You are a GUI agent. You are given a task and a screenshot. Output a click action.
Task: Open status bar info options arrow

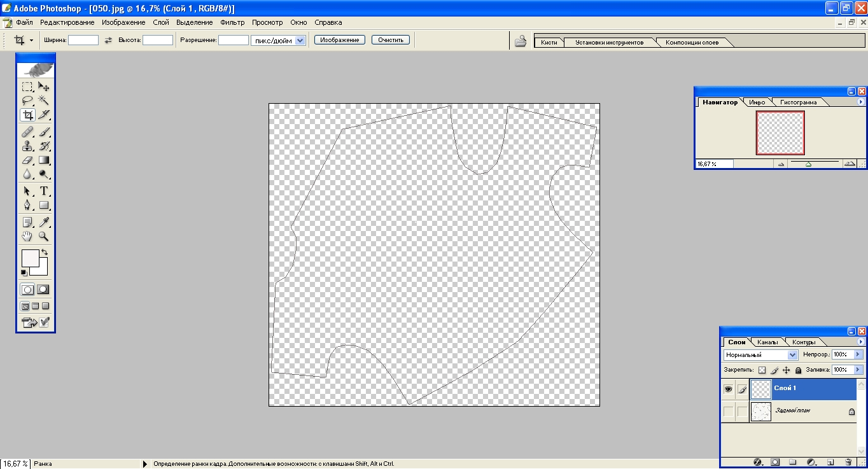(145, 464)
